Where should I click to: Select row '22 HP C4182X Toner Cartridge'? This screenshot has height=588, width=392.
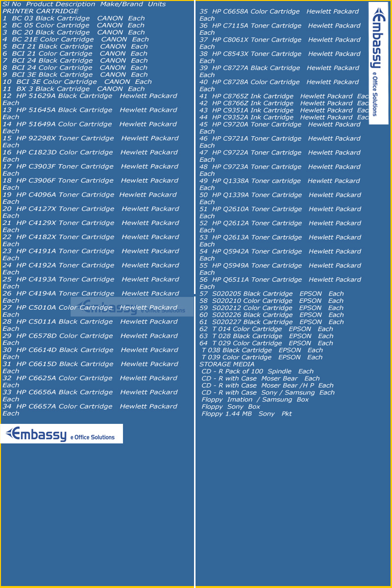tap(91, 241)
